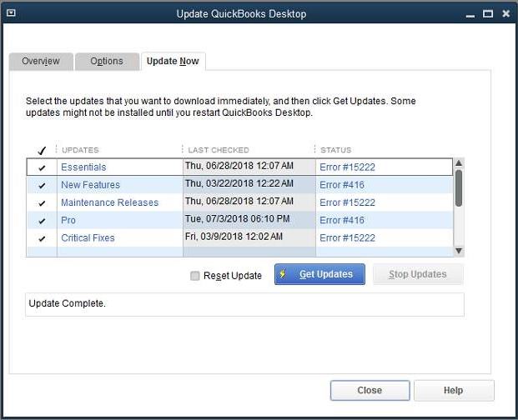Screen dimensions: 518x420
Task: Click the Get Updates button
Action: pos(319,274)
